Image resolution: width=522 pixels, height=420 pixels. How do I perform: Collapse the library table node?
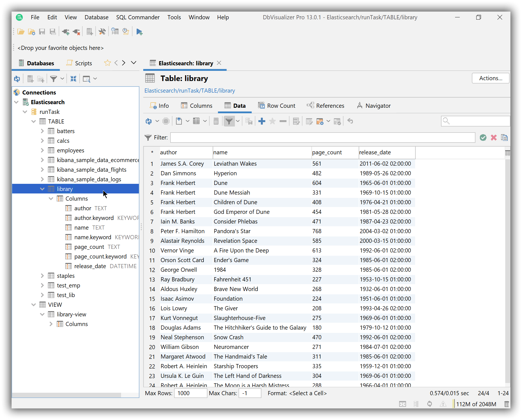pyautogui.click(x=42, y=189)
